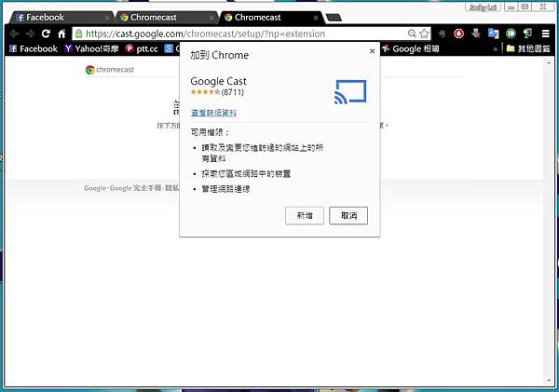The image size is (559, 392).
Task: Click the Google Cast star rating
Action: pos(205,92)
